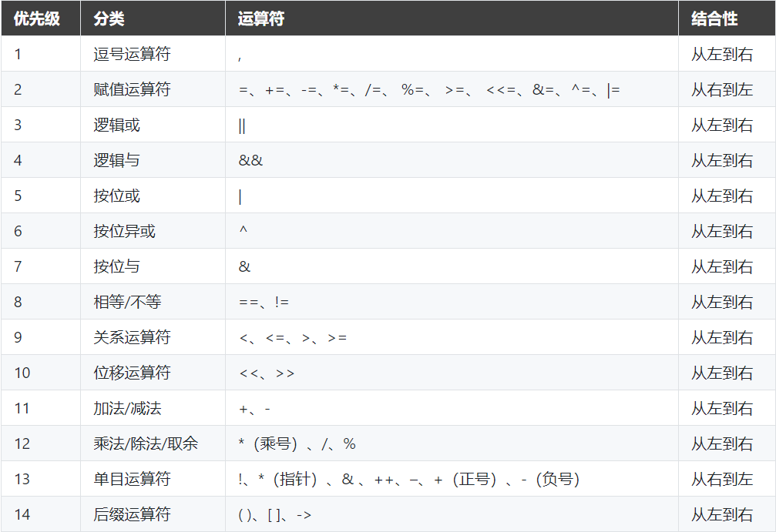This screenshot has width=776, height=532.
Task: Click the 优先级 column header
Action: pos(36,18)
